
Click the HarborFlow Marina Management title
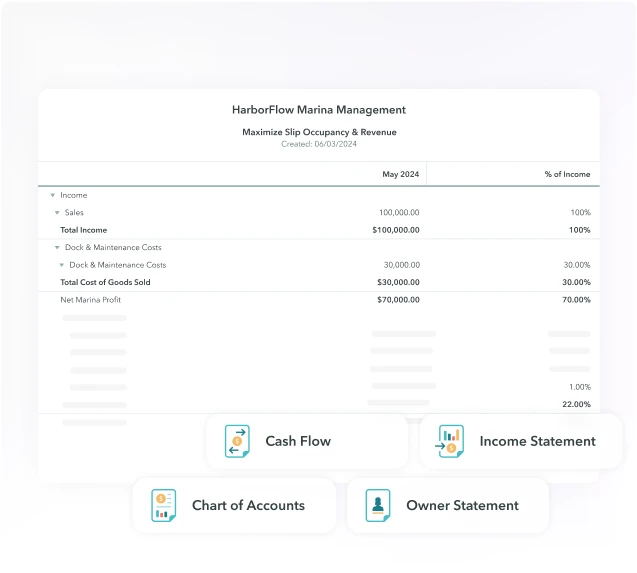319,110
